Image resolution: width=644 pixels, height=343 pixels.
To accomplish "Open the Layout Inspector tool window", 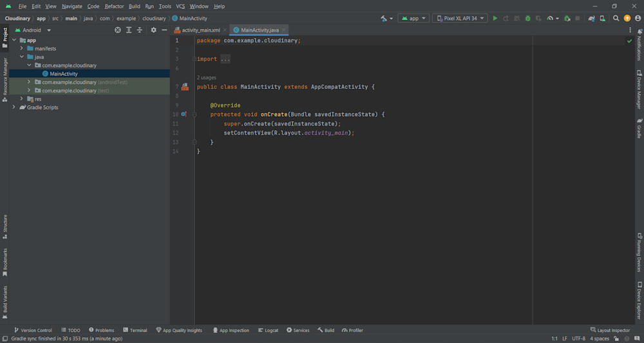I will pyautogui.click(x=610, y=330).
